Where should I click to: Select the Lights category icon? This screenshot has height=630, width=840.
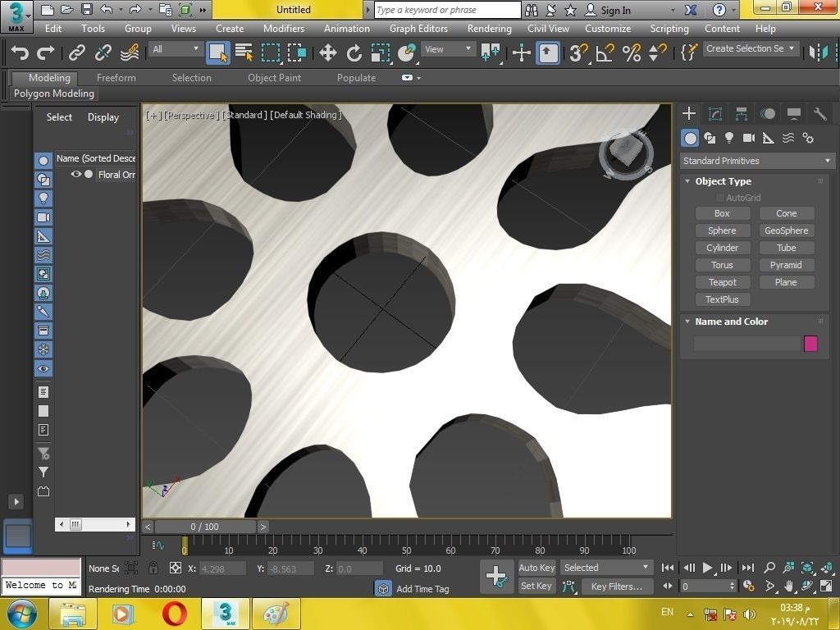(x=729, y=138)
